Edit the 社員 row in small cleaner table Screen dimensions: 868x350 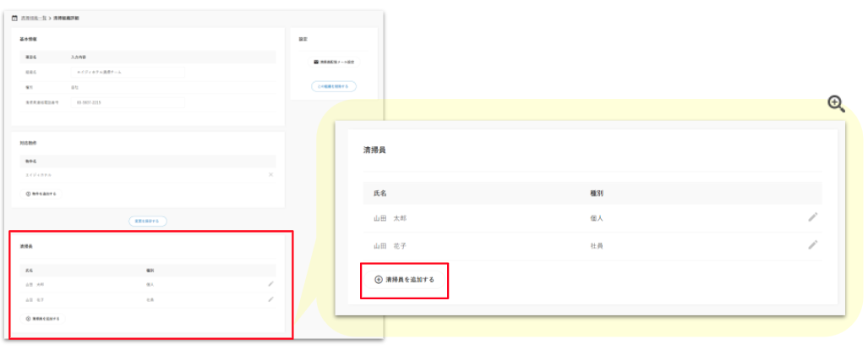270,299
